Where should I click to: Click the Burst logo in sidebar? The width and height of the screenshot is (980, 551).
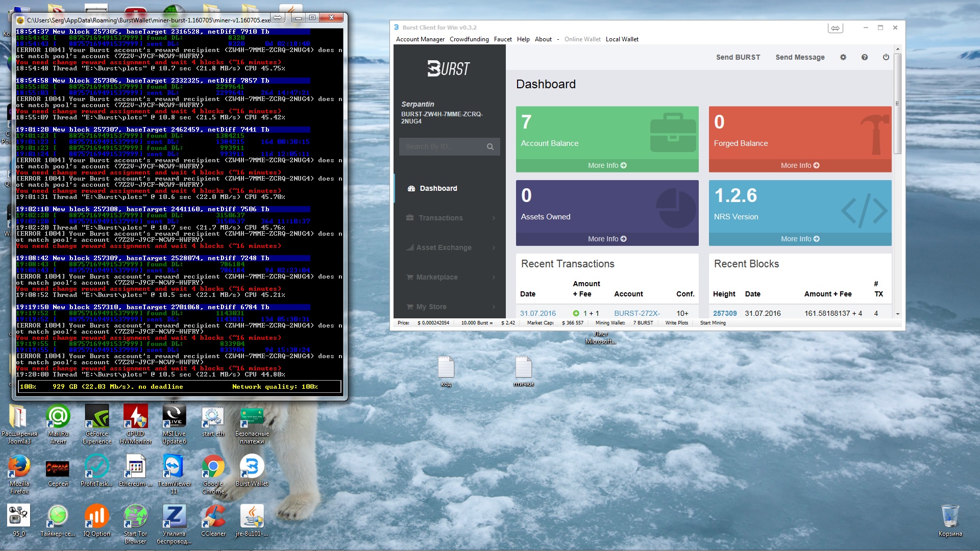[x=448, y=68]
